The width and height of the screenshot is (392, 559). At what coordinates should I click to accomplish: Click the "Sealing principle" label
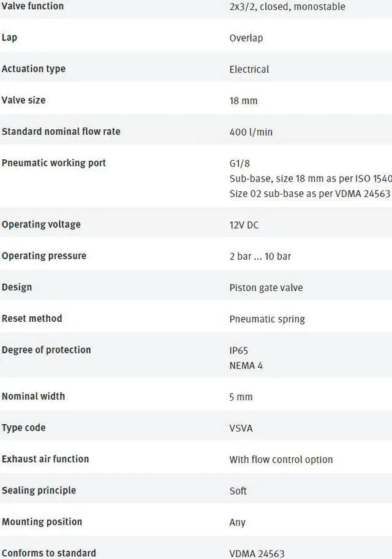(x=39, y=490)
